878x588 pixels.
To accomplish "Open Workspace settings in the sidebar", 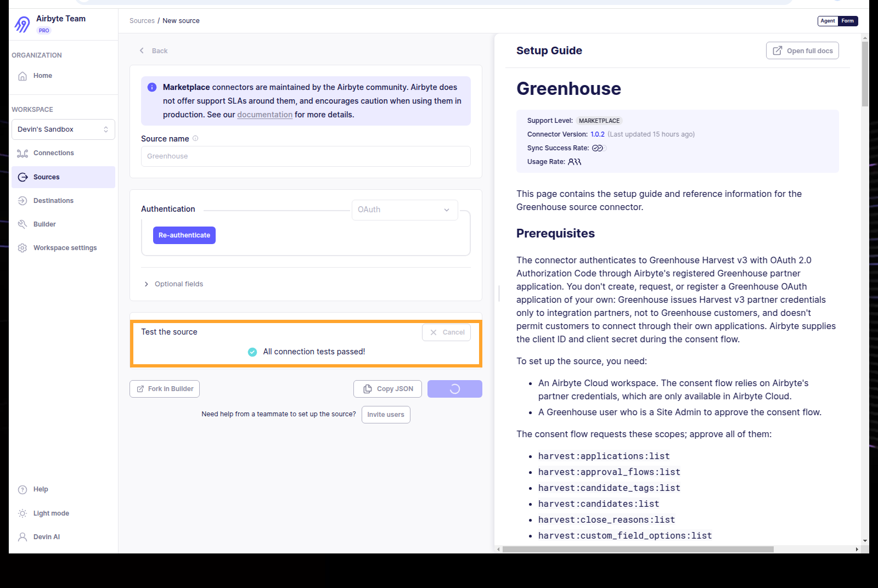I will click(63, 248).
